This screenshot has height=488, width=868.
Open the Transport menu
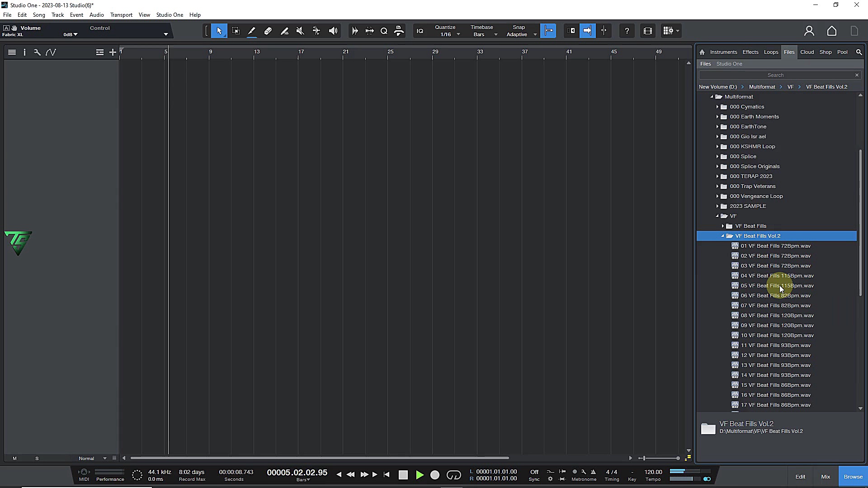(x=121, y=14)
